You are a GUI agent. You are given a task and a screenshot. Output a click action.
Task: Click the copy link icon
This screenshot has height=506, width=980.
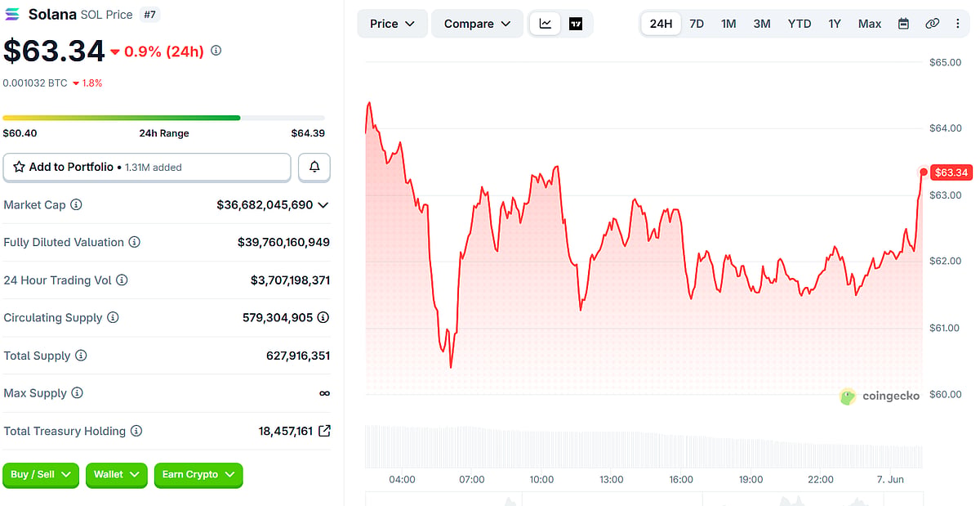coord(932,24)
